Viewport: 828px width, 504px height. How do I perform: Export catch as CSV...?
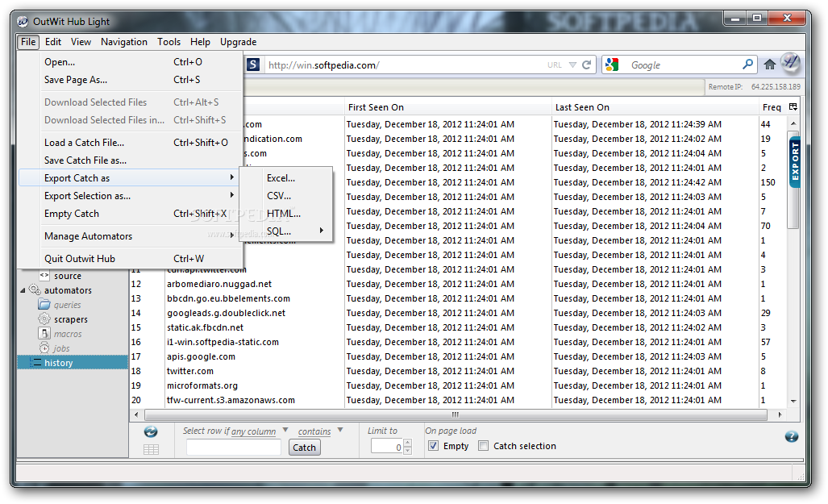[286, 195]
